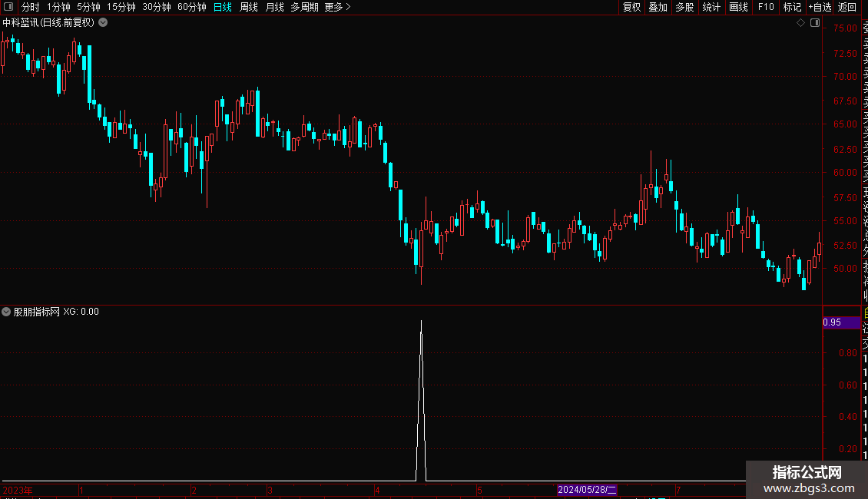Click the 叠加 overlay button
The height and width of the screenshot is (499, 868).
tap(658, 7)
